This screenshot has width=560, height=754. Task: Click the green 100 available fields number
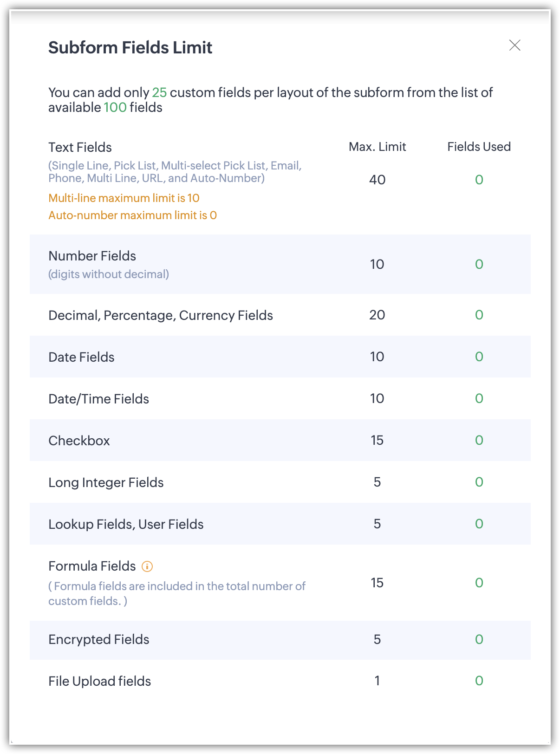(x=115, y=107)
